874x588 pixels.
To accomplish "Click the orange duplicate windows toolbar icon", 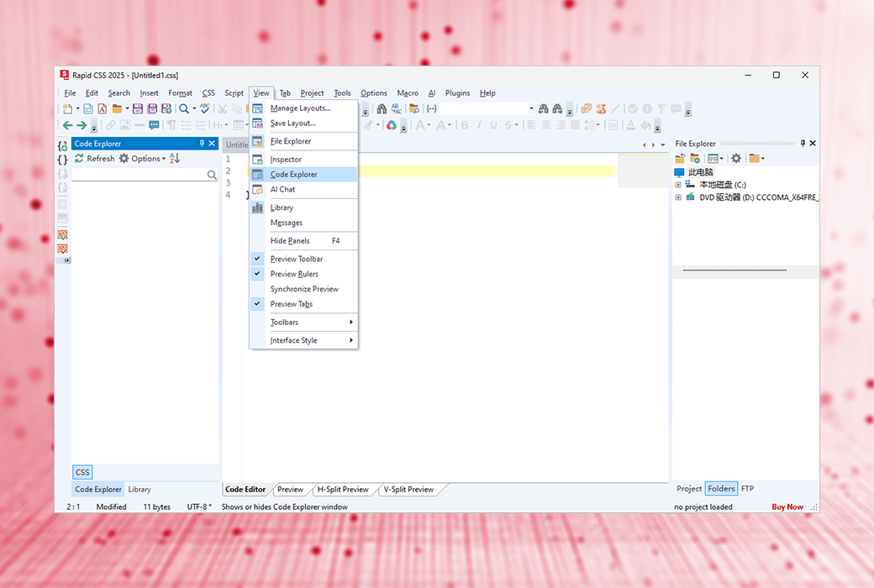I will [586, 108].
